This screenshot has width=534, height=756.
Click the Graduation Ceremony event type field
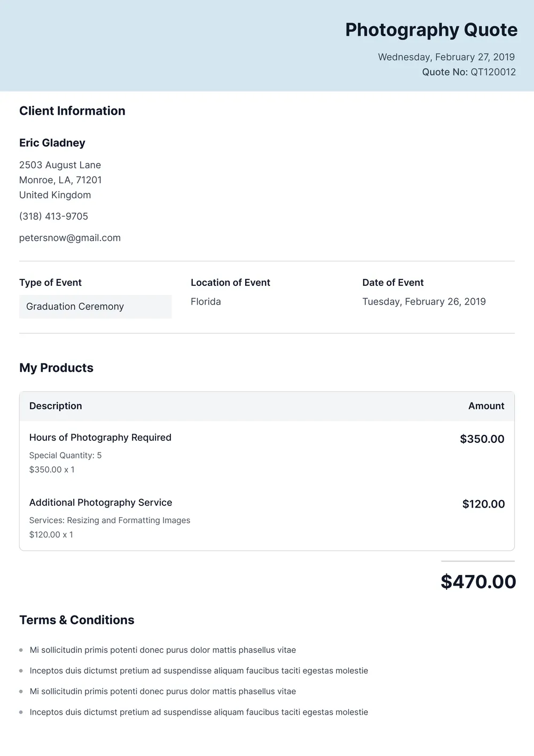pyautogui.click(x=95, y=307)
